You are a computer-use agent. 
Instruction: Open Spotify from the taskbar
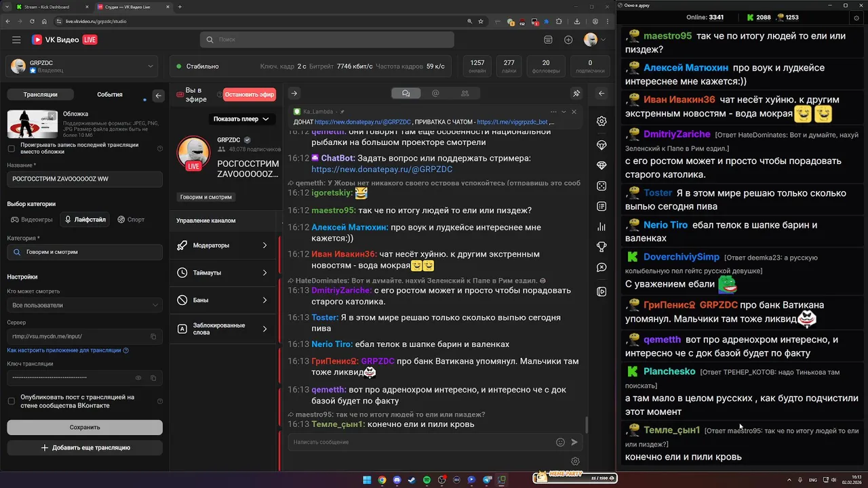427,480
